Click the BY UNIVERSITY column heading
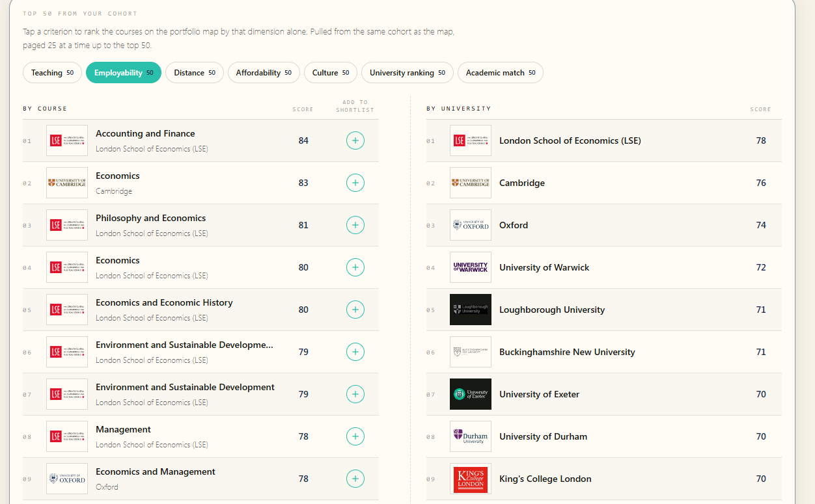The height and width of the screenshot is (504, 815). [x=459, y=109]
